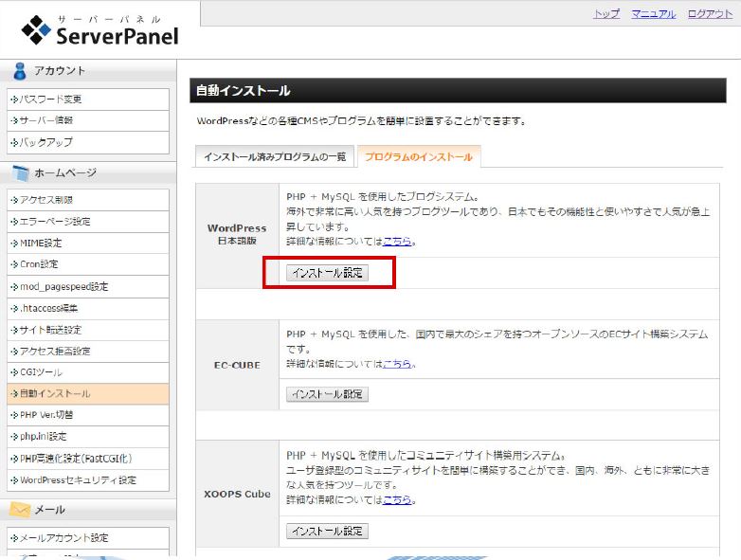The height and width of the screenshot is (560, 741).
Task: Click インストール設定 button for WordPress
Action: [327, 273]
